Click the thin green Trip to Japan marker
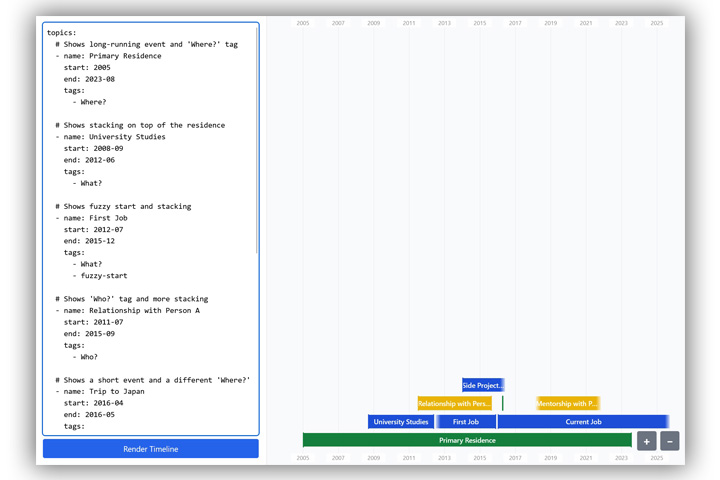 [x=502, y=404]
